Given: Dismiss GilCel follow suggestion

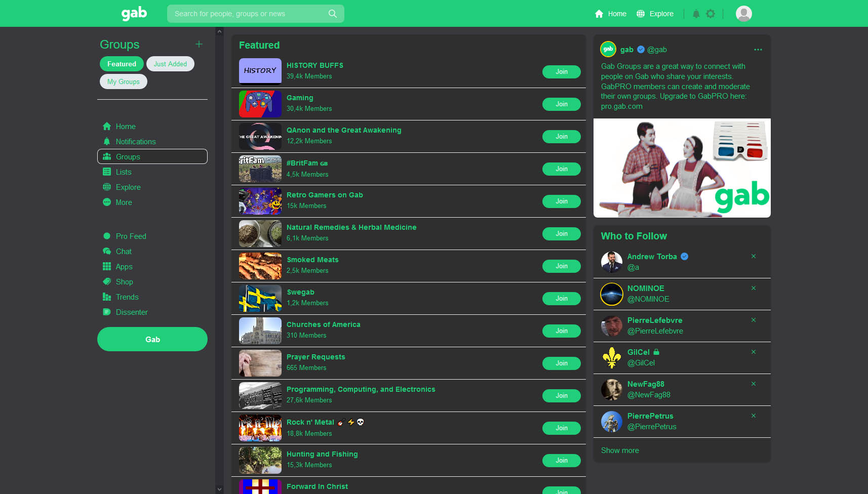Looking at the screenshot, I should coord(754,352).
